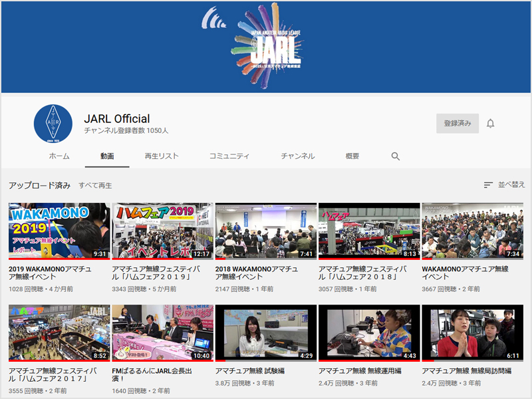This screenshot has width=532, height=399.
Task: Play the 7:34 crowd audience thumbnail
Action: (x=472, y=231)
